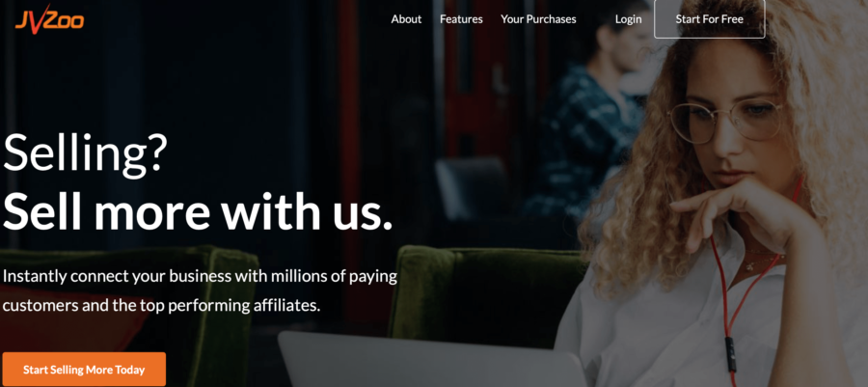Go to the Features menu item
The width and height of the screenshot is (868, 387).
[x=461, y=19]
